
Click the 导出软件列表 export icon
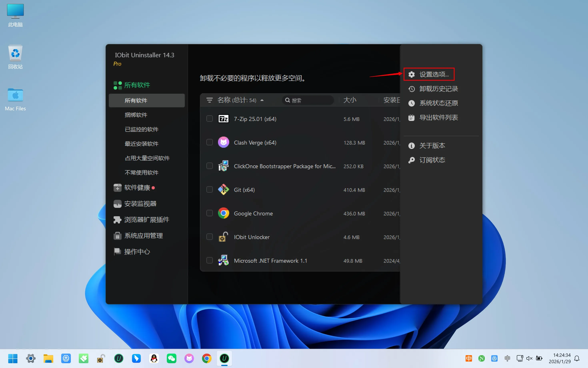[411, 118]
